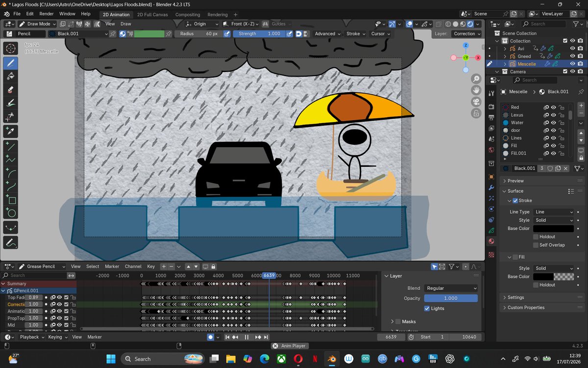Select the Tint tool
This screenshot has height=368, width=588.
click(x=11, y=103)
